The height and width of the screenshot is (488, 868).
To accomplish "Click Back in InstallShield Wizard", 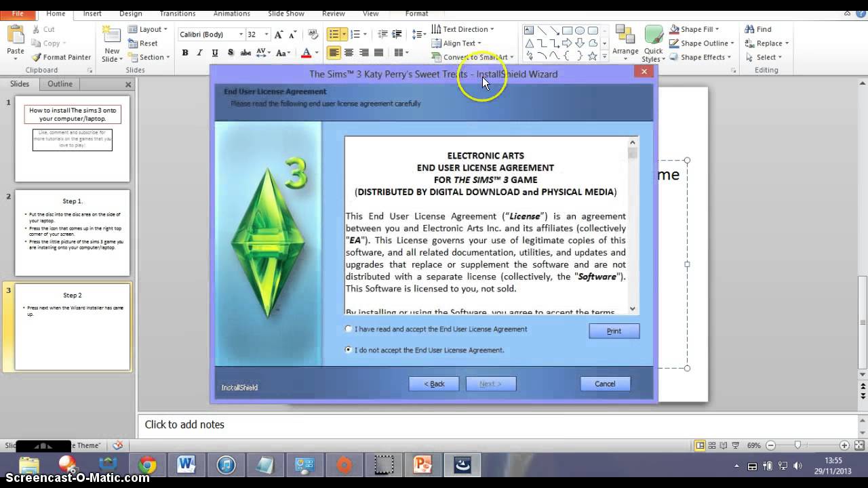I will (x=434, y=384).
